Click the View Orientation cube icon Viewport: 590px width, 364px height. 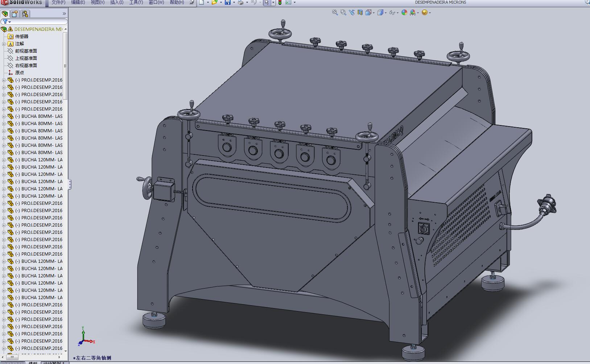click(368, 12)
